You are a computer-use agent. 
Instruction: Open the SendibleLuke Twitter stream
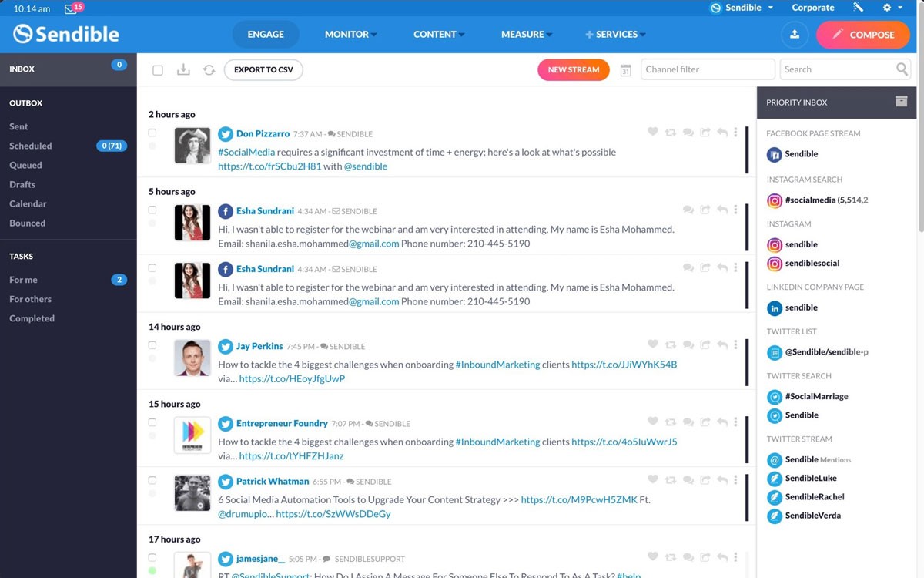point(802,478)
